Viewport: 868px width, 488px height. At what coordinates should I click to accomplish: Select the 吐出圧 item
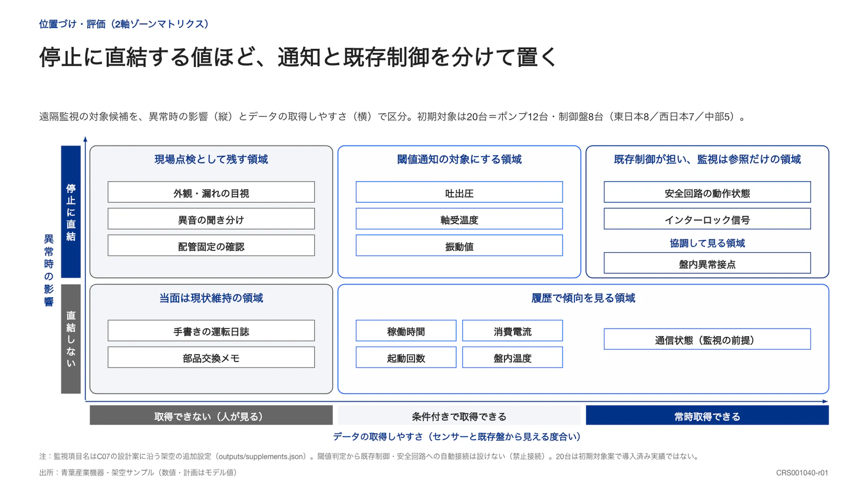click(459, 192)
